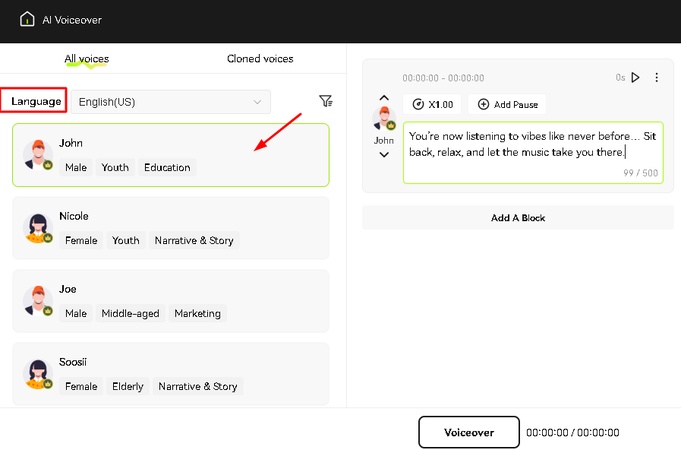Click inside the voiceover script text box
The width and height of the screenshot is (681, 450).
click(530, 150)
